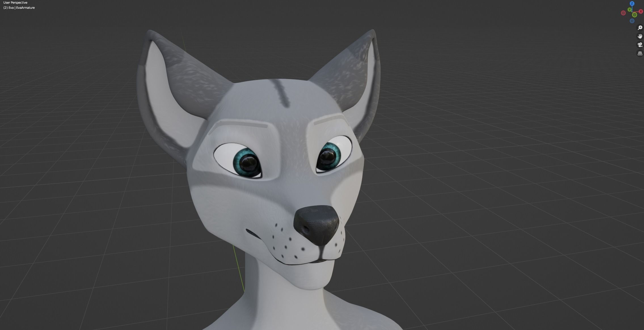
Task: Click the red X axis gizmo handle
Action: pyautogui.click(x=641, y=11)
